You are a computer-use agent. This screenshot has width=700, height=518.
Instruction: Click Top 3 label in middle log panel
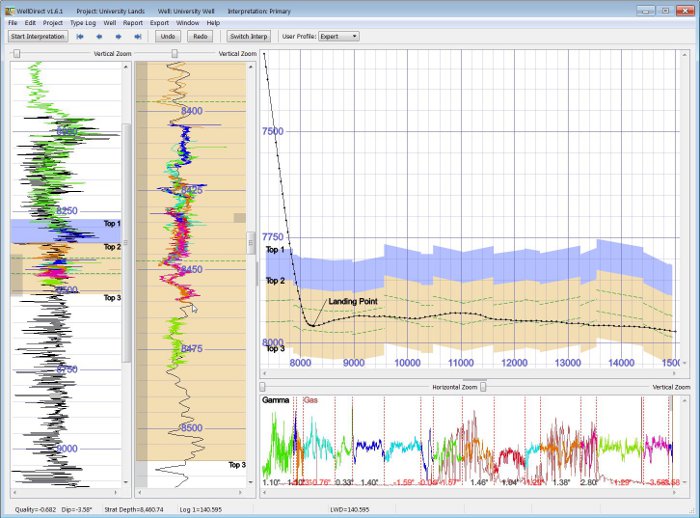pyautogui.click(x=237, y=465)
